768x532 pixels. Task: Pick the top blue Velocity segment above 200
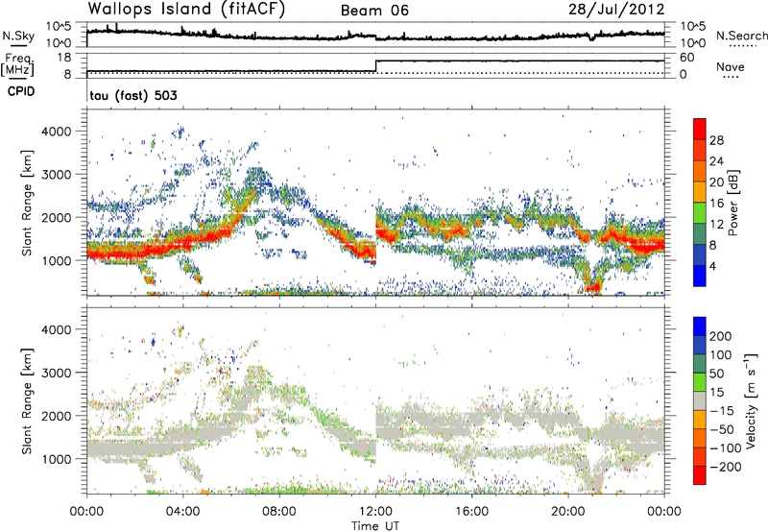[700, 326]
